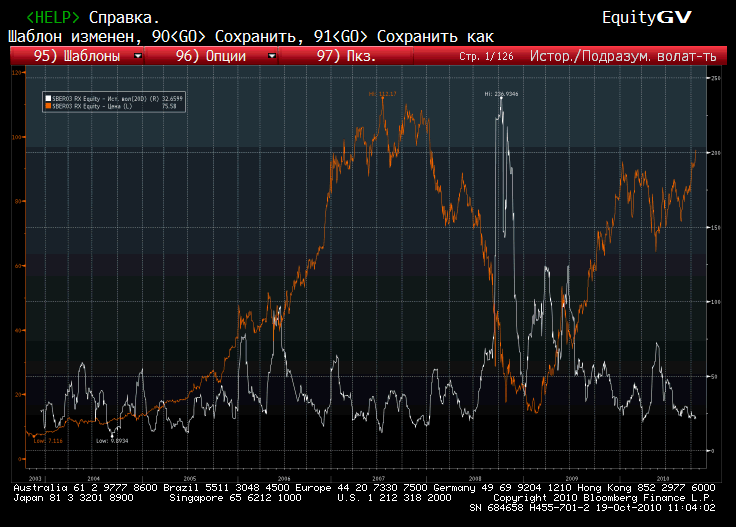This screenshot has height=527, width=736.
Task: Click the SN 684658 serial number line
Action: pos(592,508)
